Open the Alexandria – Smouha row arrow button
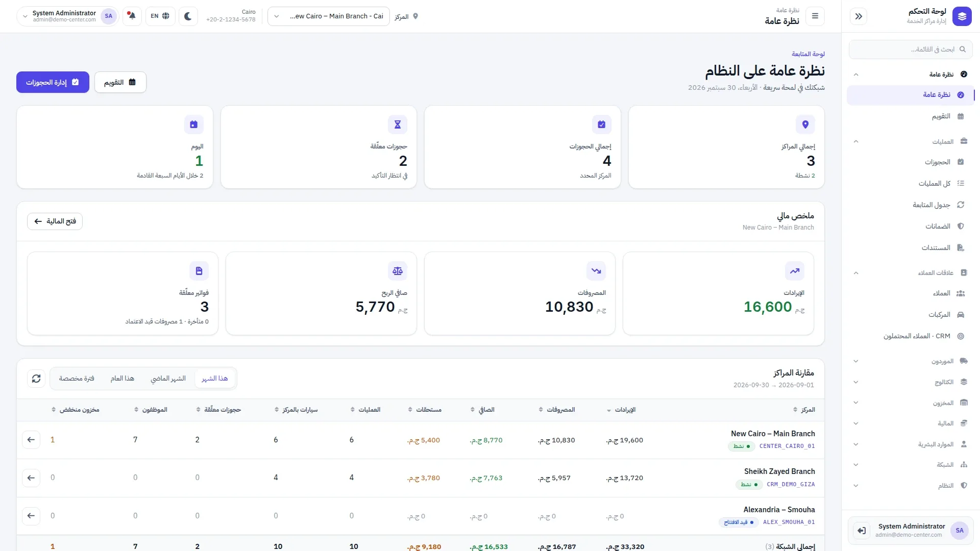 (x=31, y=516)
